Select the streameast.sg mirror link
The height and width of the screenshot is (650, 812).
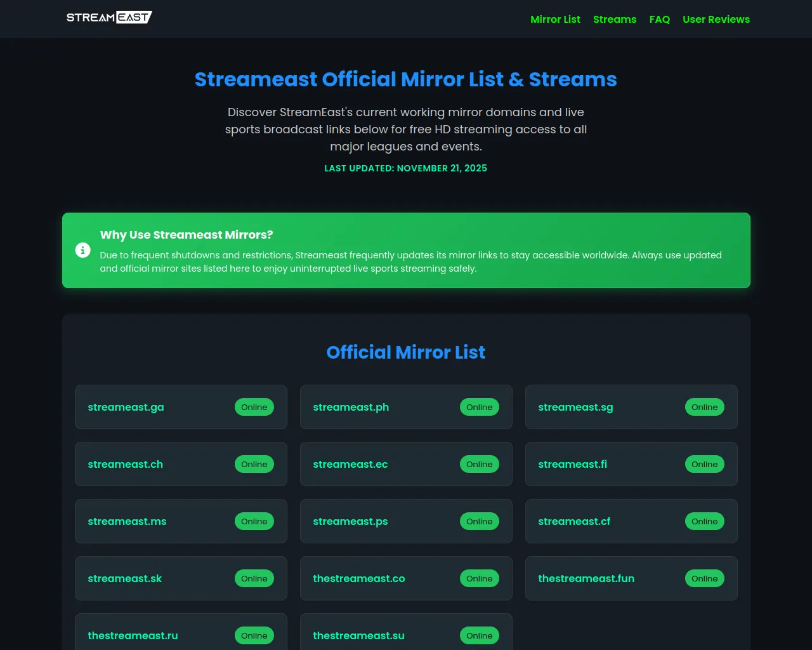575,407
